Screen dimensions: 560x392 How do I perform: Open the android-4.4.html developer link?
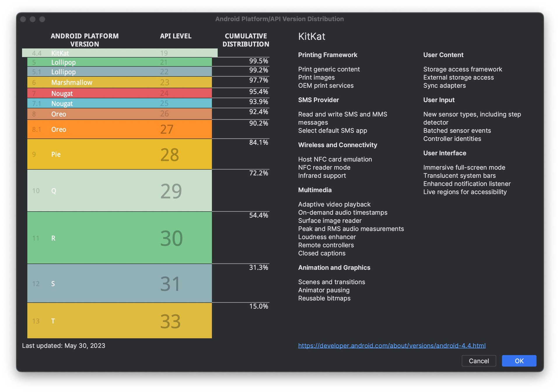pos(392,345)
